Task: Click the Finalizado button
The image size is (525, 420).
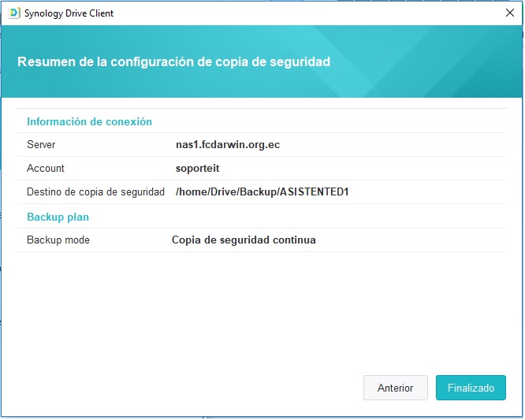Action: (471, 388)
